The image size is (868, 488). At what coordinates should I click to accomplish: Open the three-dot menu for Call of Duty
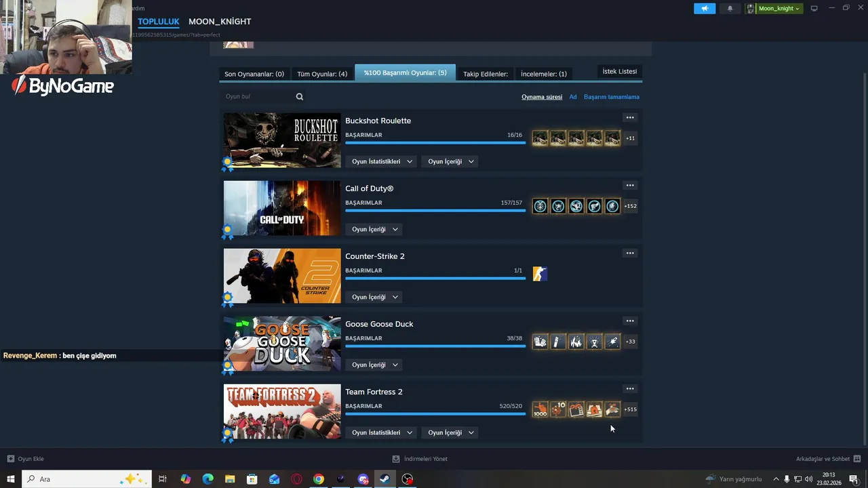630,186
